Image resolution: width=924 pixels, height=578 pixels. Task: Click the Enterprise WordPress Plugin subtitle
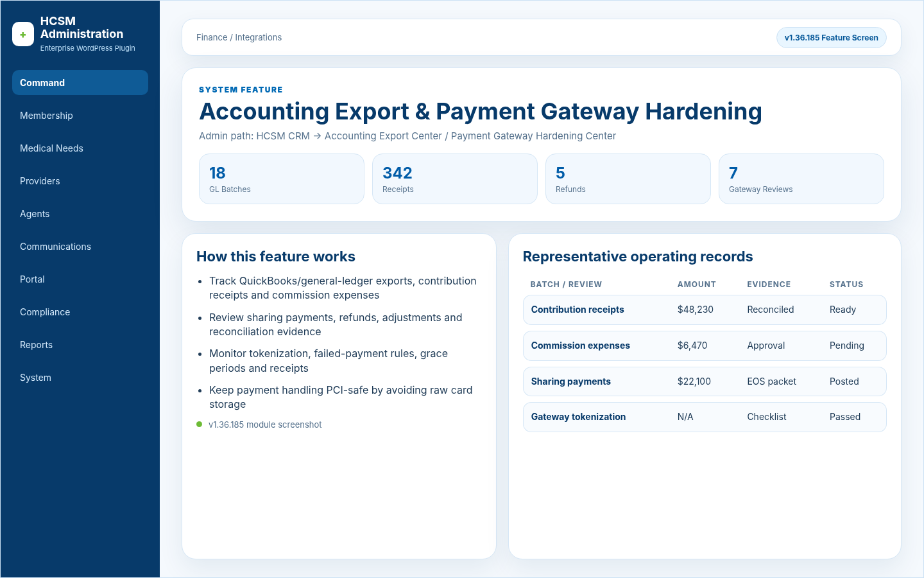click(x=88, y=48)
